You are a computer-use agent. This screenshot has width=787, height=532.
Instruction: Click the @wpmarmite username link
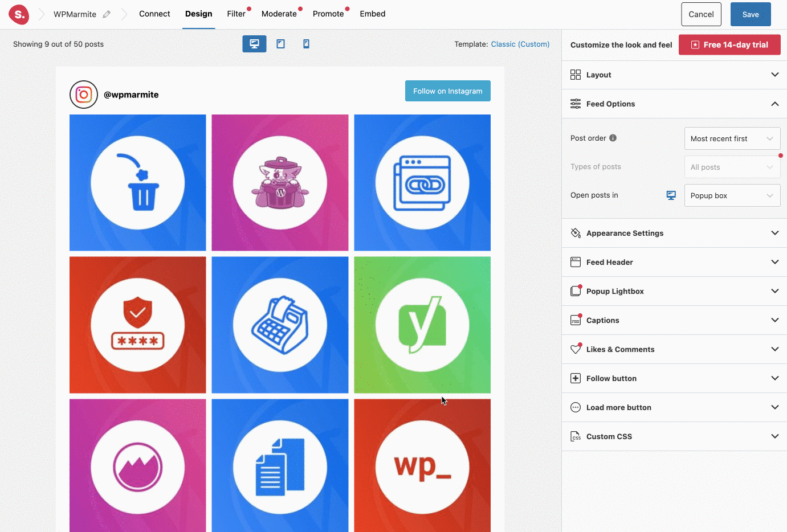coord(131,95)
